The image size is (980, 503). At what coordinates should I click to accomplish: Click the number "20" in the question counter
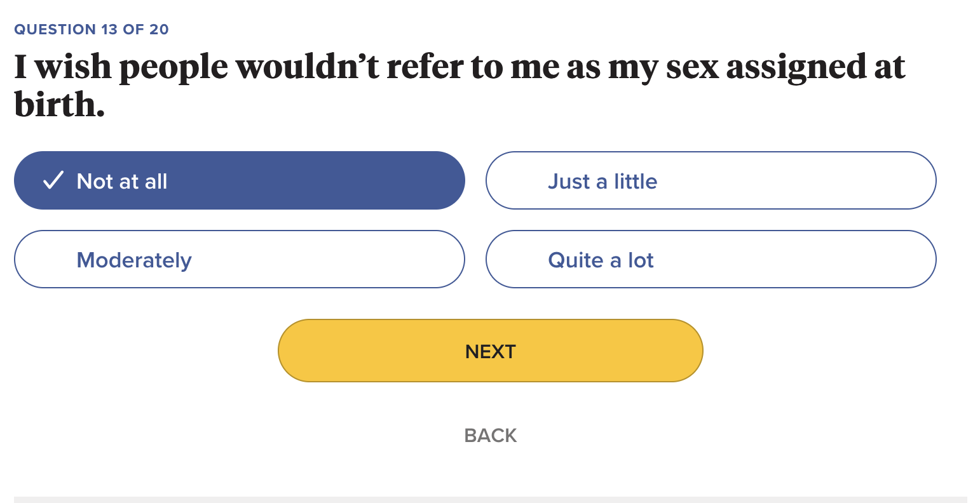pyautogui.click(x=159, y=30)
